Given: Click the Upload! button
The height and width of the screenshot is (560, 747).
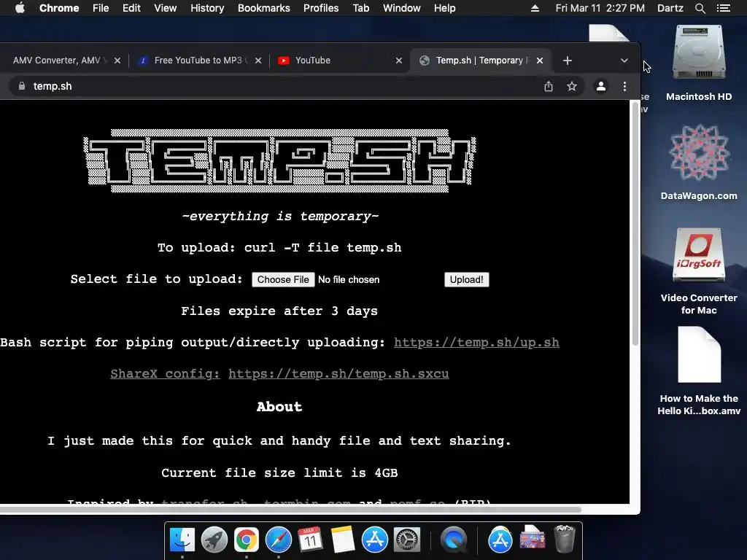Looking at the screenshot, I should click(x=466, y=279).
